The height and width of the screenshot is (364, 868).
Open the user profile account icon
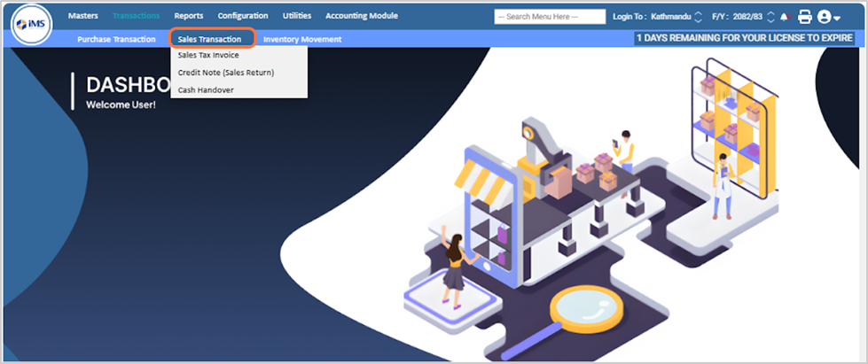[825, 17]
